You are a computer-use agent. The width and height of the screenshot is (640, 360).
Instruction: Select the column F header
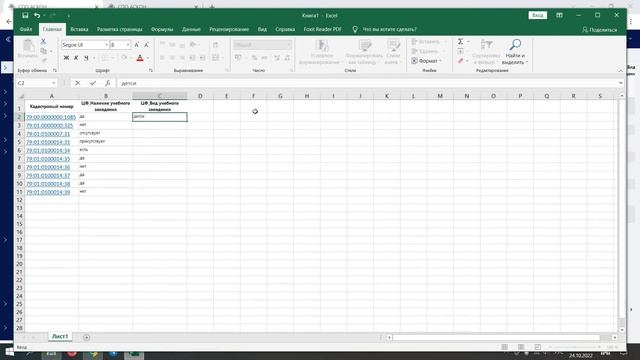click(x=253, y=96)
